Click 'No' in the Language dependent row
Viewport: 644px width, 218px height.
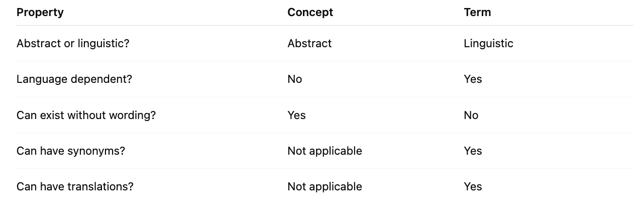pos(295,79)
